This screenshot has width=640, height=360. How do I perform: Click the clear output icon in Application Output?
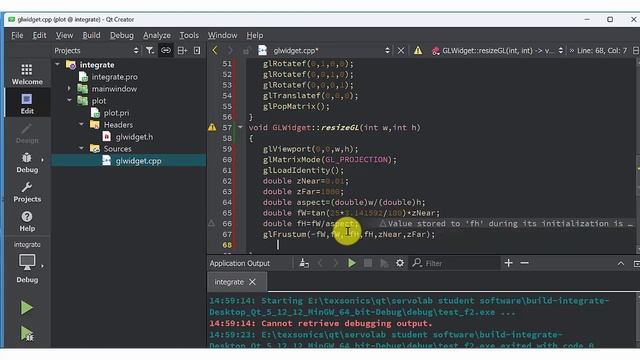(x=304, y=263)
